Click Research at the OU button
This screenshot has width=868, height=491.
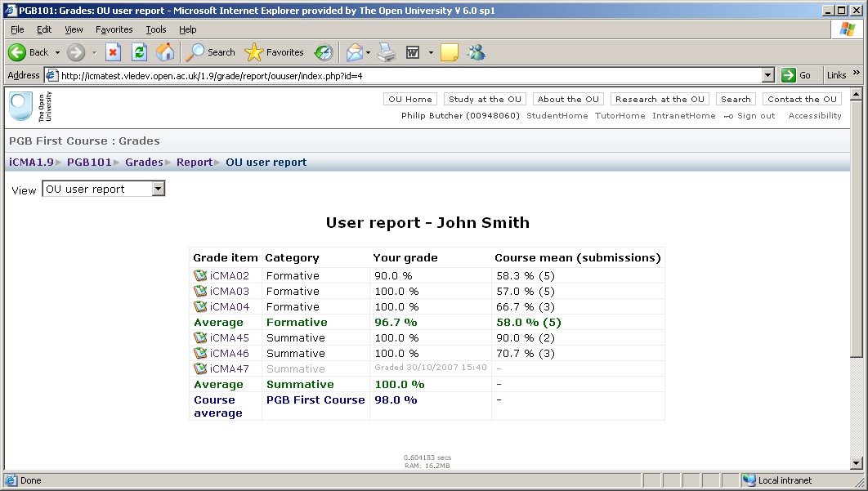click(660, 99)
